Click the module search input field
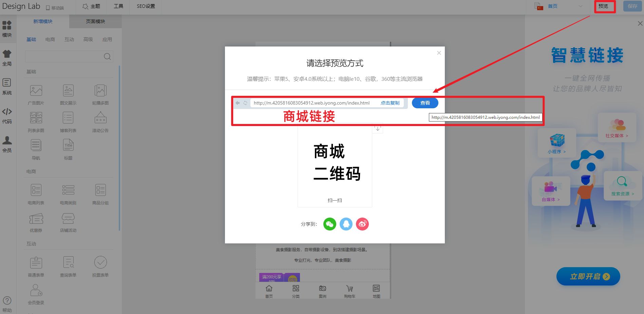 [x=69, y=57]
